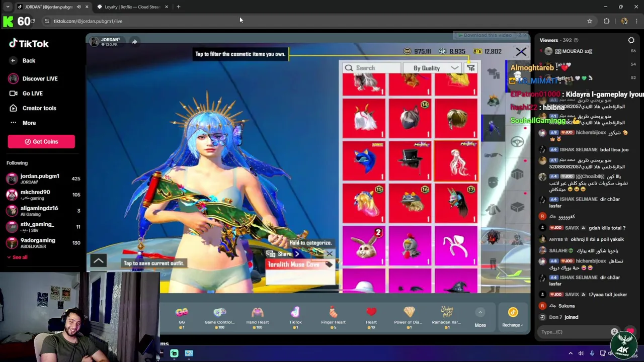
Task: Click the in-game Share button
Action: click(x=284, y=254)
